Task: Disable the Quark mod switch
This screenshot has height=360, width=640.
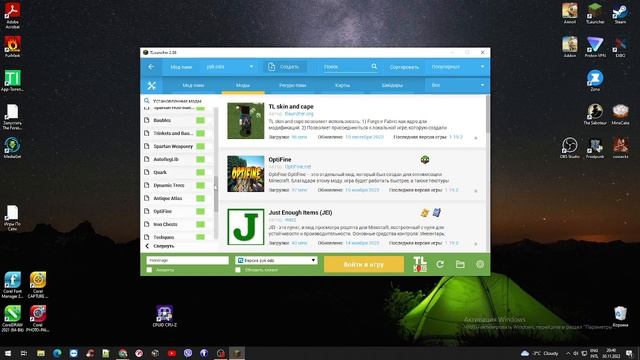Action: click(x=200, y=172)
